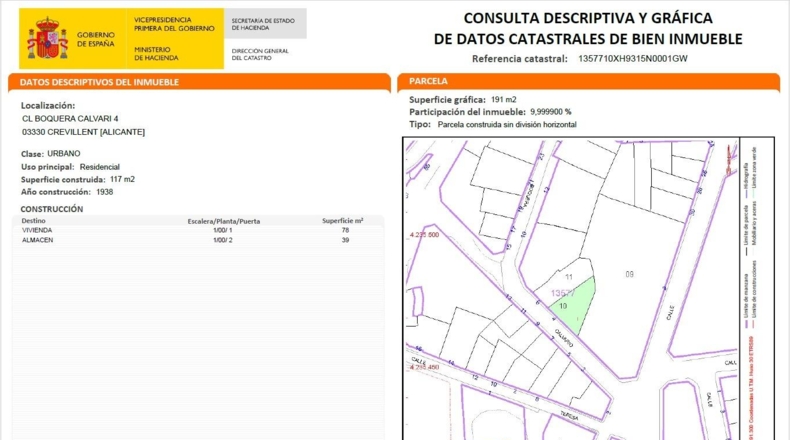Click title line 'CONSULTA DESCRIPTIVA Y GRÁFICA'
This screenshot has width=790, height=440.
(588, 18)
